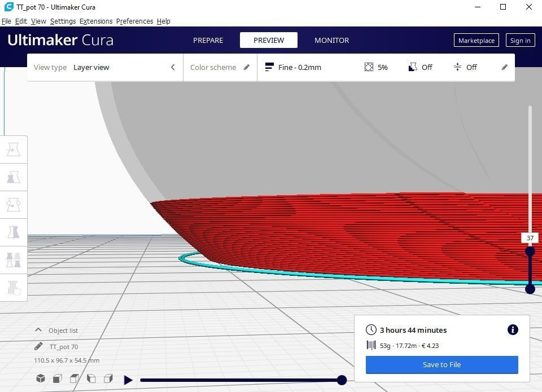Click the Sign in button
Screen dimensions: 542x392
tap(520, 41)
